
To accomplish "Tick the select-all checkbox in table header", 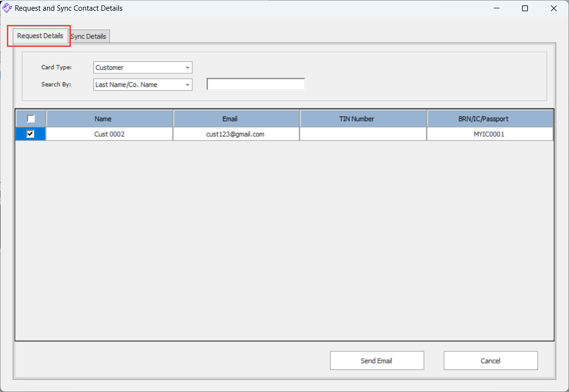I will pos(31,119).
